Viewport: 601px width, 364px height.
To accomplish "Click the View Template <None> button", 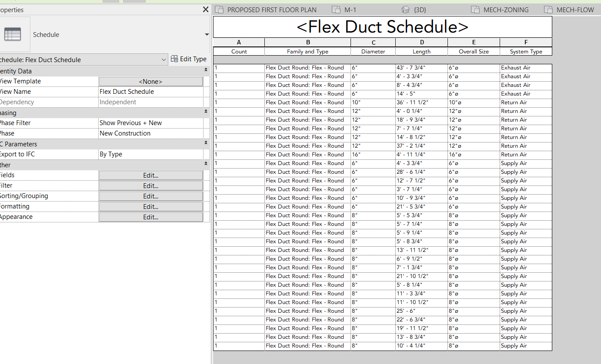I will [x=150, y=81].
